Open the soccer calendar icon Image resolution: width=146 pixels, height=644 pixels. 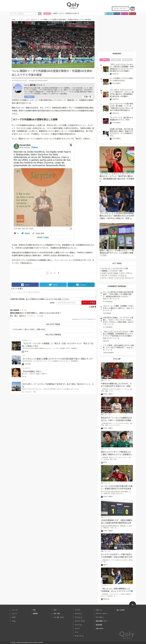click(x=132, y=9)
